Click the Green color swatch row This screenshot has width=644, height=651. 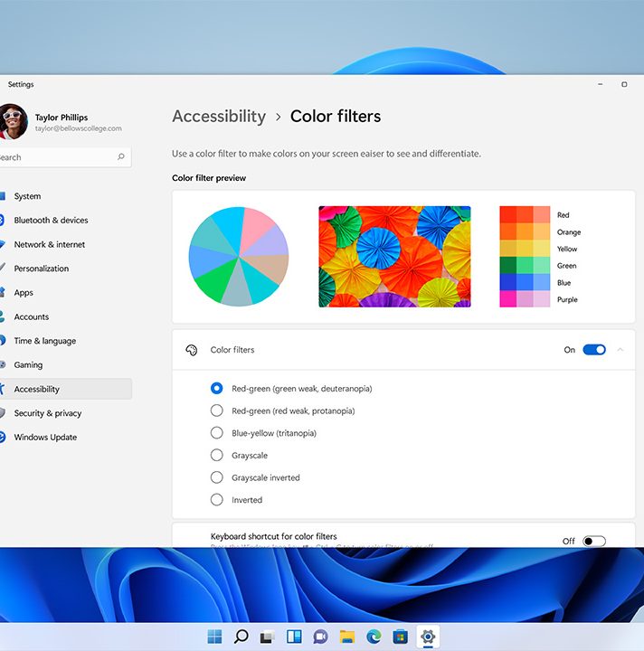pos(538,265)
